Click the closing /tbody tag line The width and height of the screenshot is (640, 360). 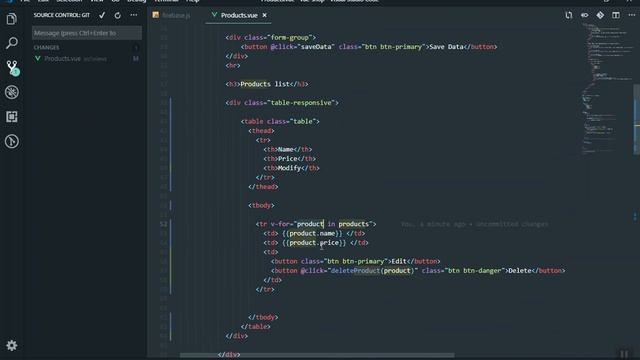tap(263, 317)
